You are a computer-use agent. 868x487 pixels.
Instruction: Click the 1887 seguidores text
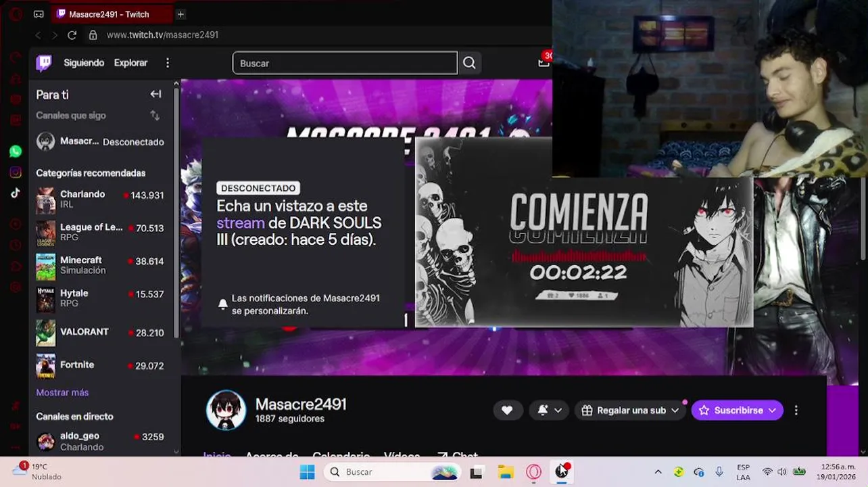click(x=289, y=419)
